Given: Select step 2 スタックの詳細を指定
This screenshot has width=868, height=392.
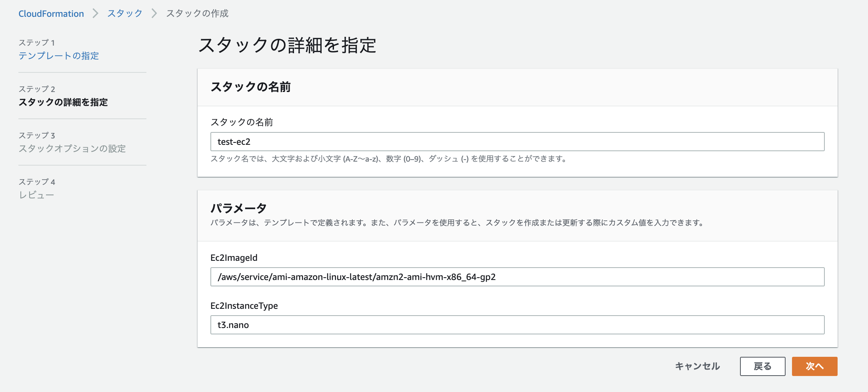Looking at the screenshot, I should tap(63, 102).
